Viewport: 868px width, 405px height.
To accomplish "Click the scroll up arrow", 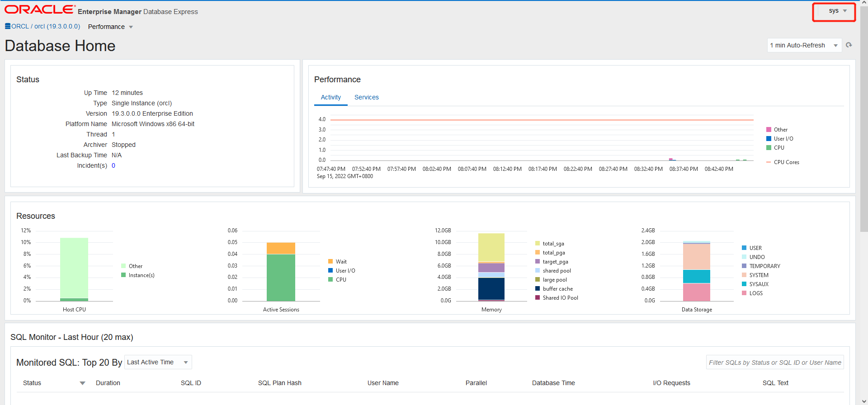I will (x=864, y=3).
